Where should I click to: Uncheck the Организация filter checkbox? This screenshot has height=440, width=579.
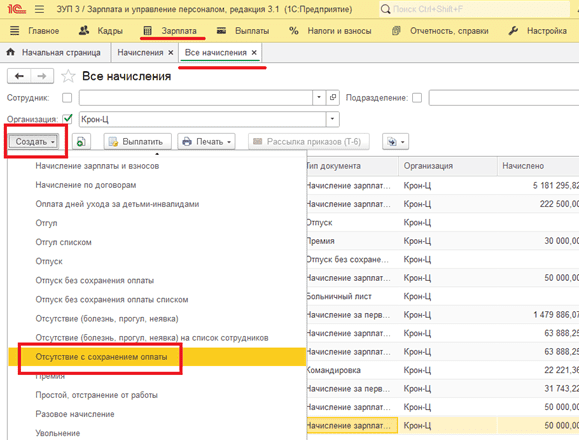[67, 119]
